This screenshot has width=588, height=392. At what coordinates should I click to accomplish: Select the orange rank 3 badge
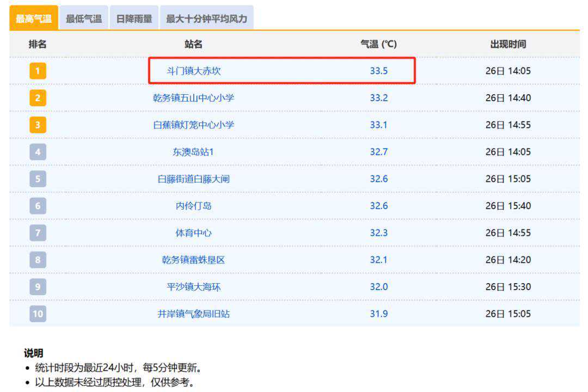(38, 125)
